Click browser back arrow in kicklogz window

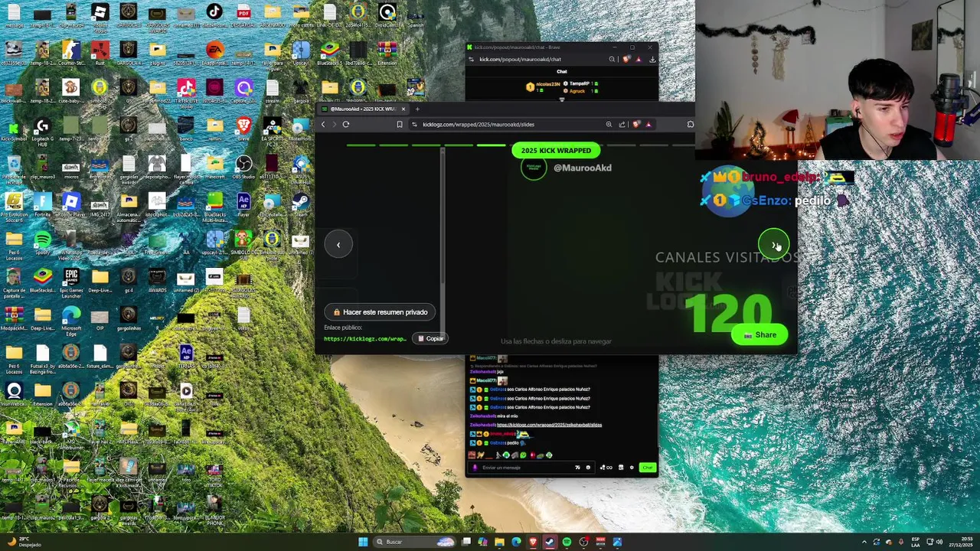coord(322,124)
